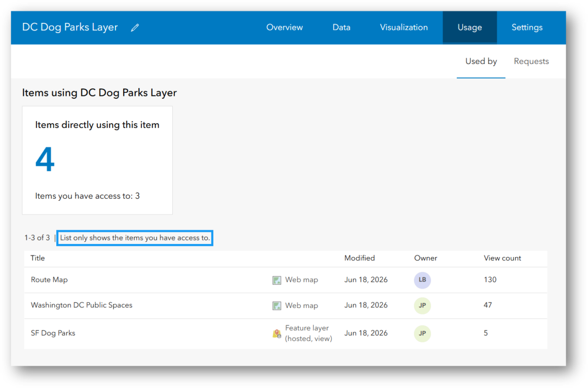The height and width of the screenshot is (388, 588).
Task: Open the Data tab
Action: 341,27
